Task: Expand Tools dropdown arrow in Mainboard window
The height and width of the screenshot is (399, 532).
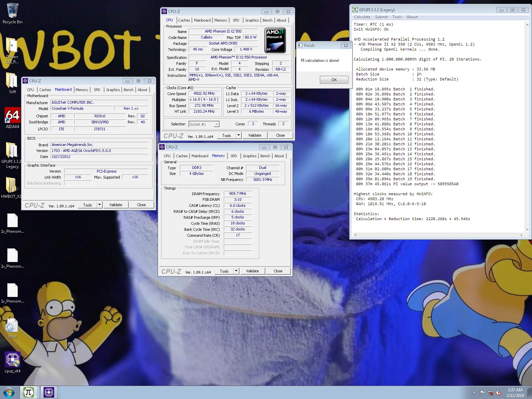Action: click(x=99, y=205)
